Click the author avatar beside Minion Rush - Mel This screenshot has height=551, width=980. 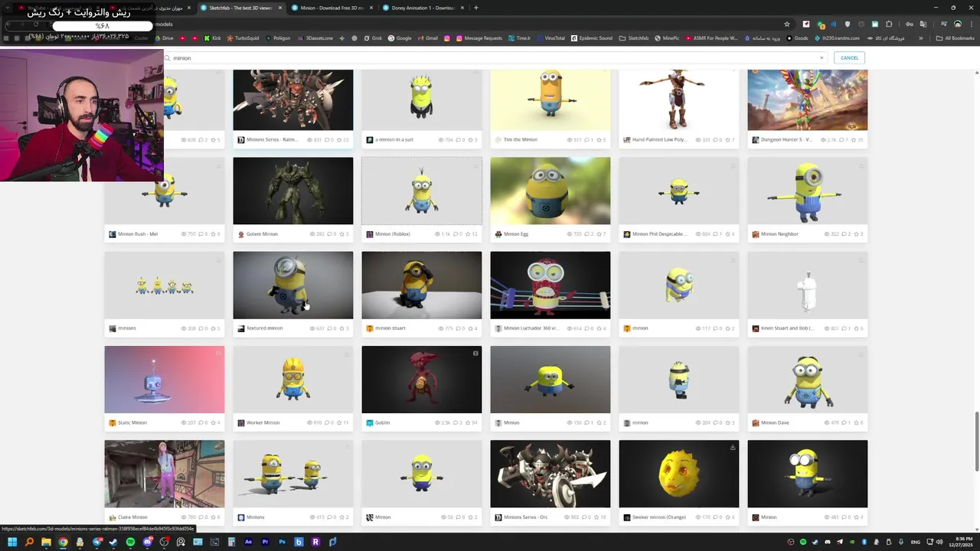[113, 234]
